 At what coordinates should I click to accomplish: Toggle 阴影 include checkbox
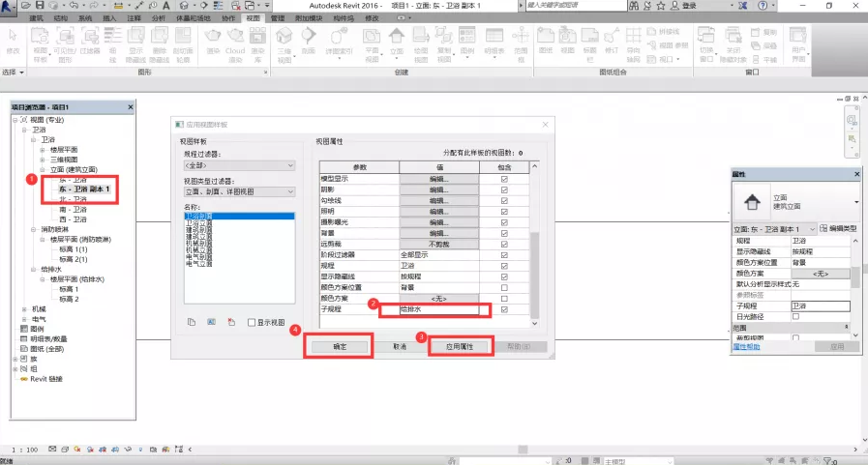[x=504, y=189]
